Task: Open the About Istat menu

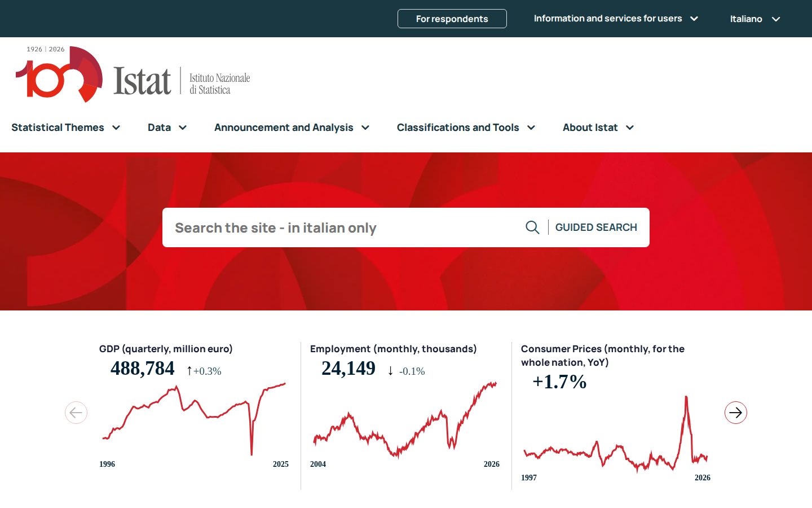Action: coord(599,128)
